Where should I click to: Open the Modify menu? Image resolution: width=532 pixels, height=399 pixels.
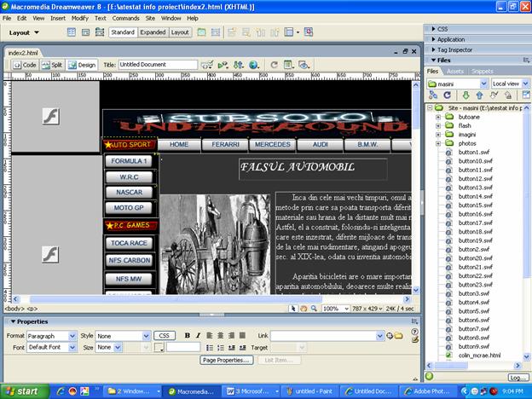(x=80, y=18)
